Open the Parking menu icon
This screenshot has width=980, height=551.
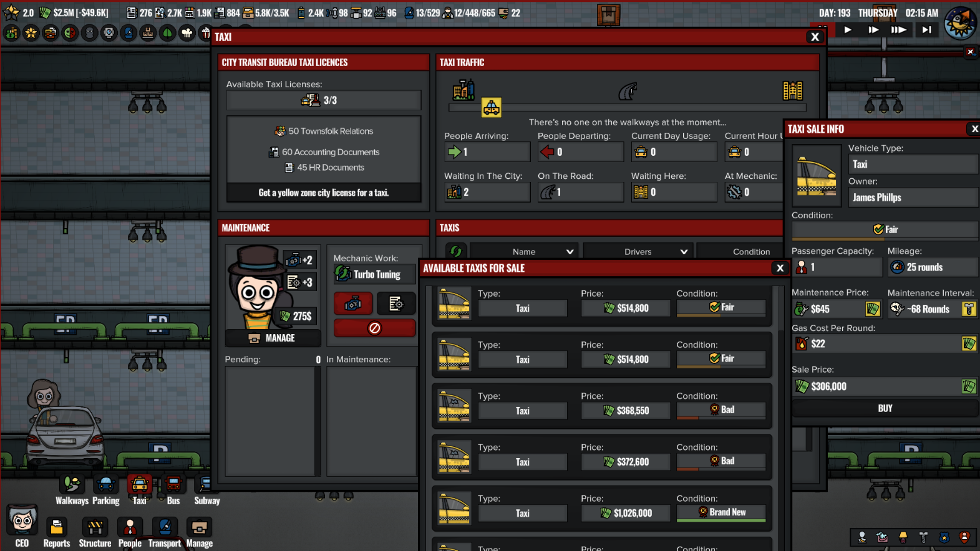[x=105, y=485]
